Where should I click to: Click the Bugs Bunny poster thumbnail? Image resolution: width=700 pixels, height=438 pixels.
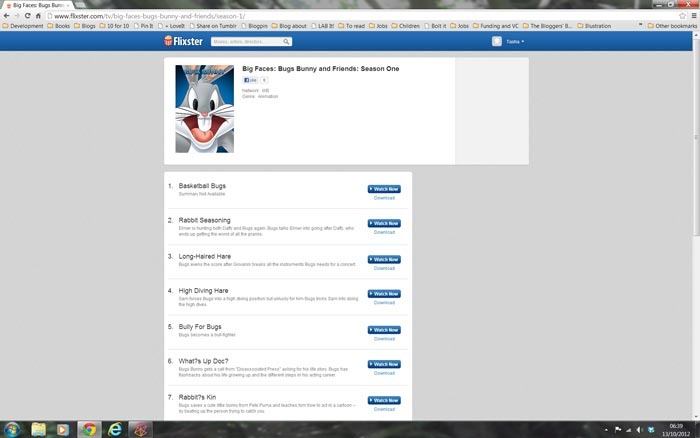click(x=204, y=109)
